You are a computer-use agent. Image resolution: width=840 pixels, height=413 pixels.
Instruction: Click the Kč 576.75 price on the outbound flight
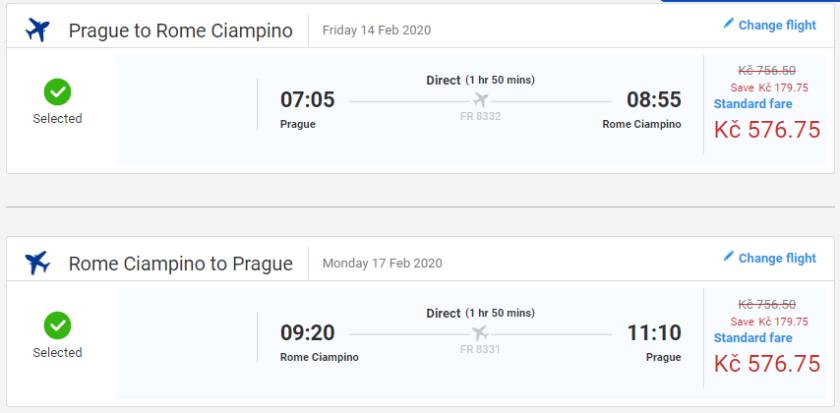pyautogui.click(x=766, y=130)
